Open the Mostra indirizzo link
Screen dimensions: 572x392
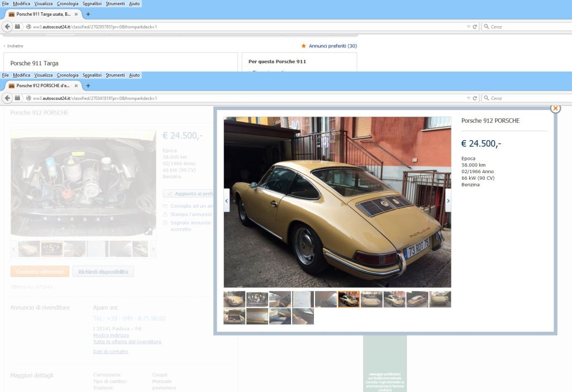point(111,335)
